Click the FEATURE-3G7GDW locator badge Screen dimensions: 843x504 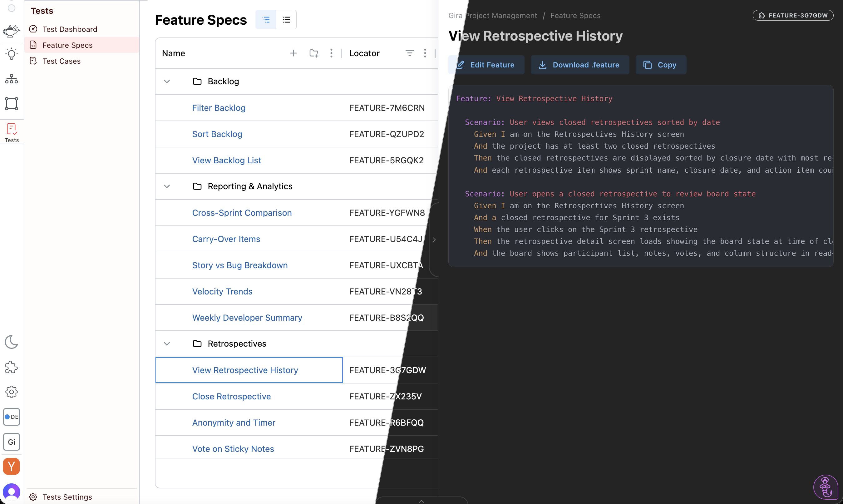[793, 16]
